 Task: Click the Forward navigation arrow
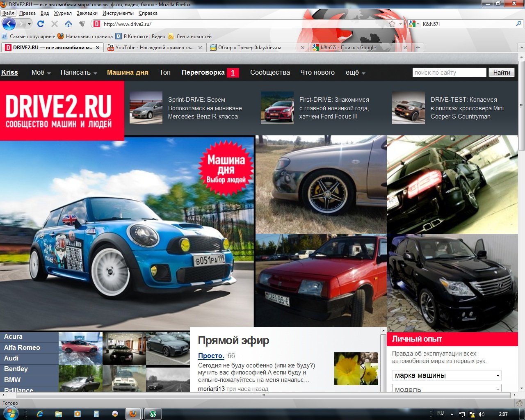[x=21, y=24]
